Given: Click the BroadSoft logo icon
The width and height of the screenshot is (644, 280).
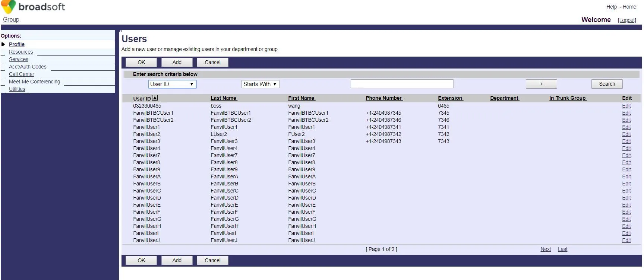Looking at the screenshot, I should 8,7.
